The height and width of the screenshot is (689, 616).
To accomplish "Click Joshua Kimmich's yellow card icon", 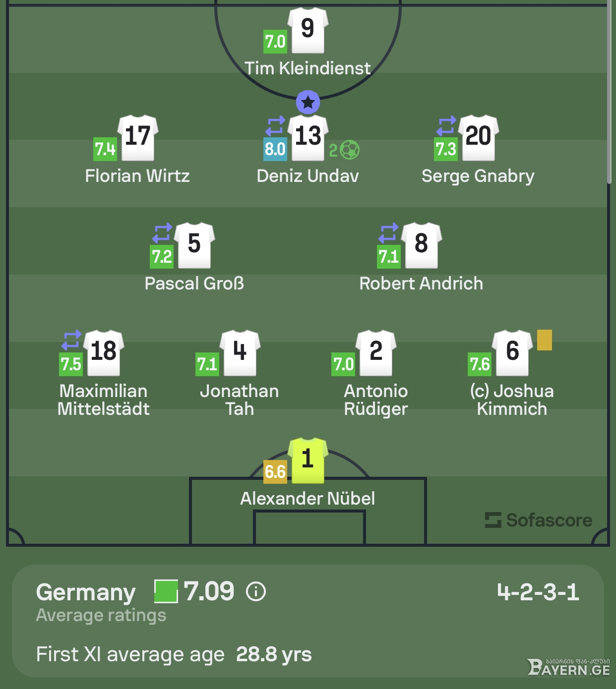I will point(545,341).
